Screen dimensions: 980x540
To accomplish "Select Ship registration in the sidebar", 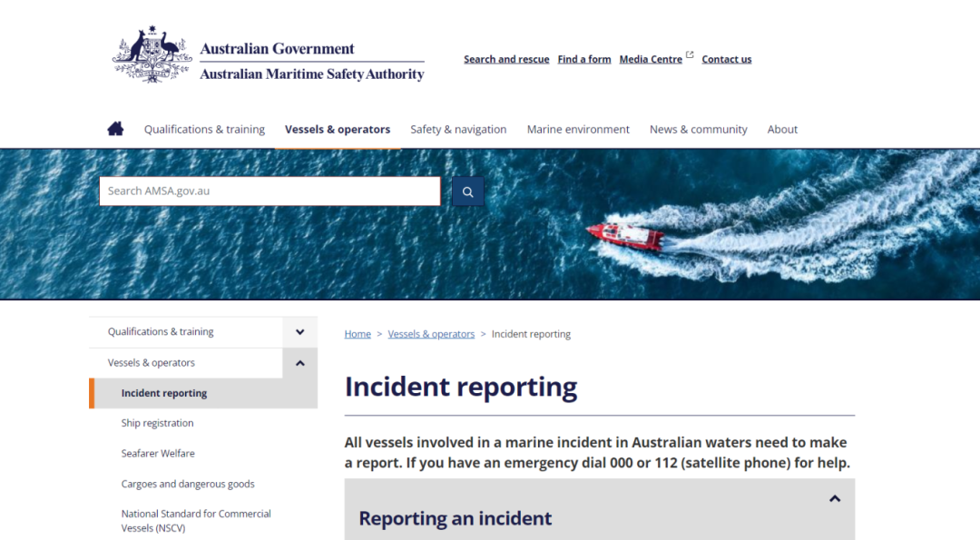I will [x=158, y=423].
